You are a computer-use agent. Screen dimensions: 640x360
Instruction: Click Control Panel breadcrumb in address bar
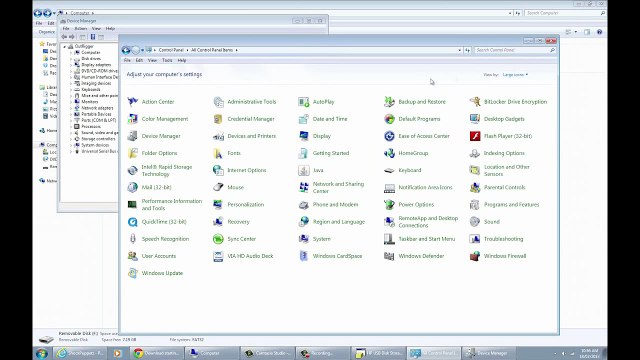[x=171, y=50]
